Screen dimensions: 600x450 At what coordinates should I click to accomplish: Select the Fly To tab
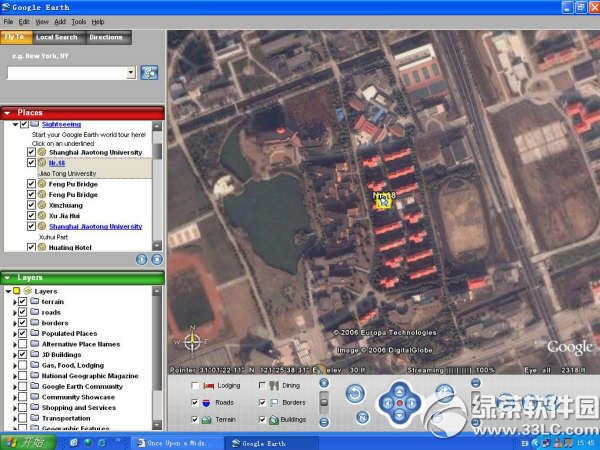point(15,37)
